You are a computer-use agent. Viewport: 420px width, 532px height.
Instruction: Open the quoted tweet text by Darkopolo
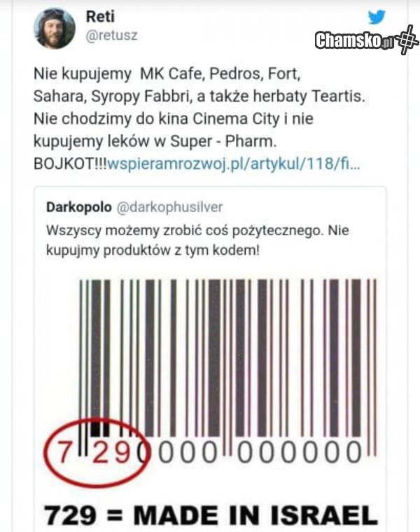[197, 241]
